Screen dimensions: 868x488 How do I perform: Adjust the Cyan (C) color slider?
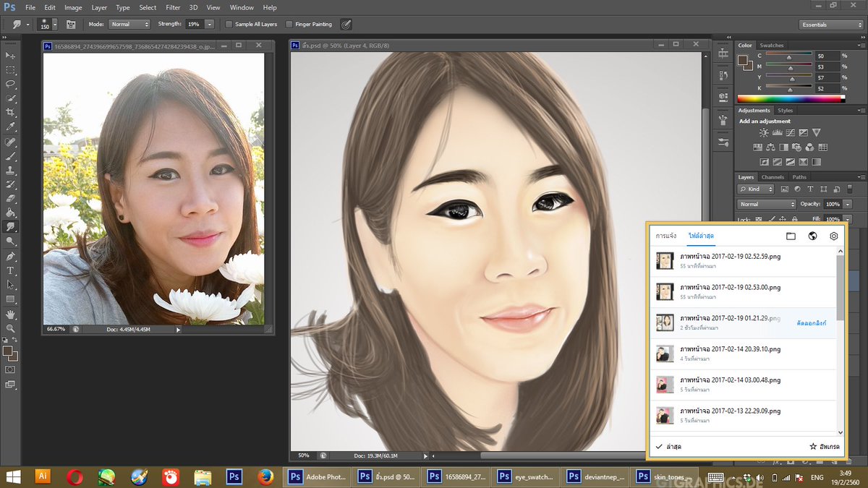coord(788,56)
